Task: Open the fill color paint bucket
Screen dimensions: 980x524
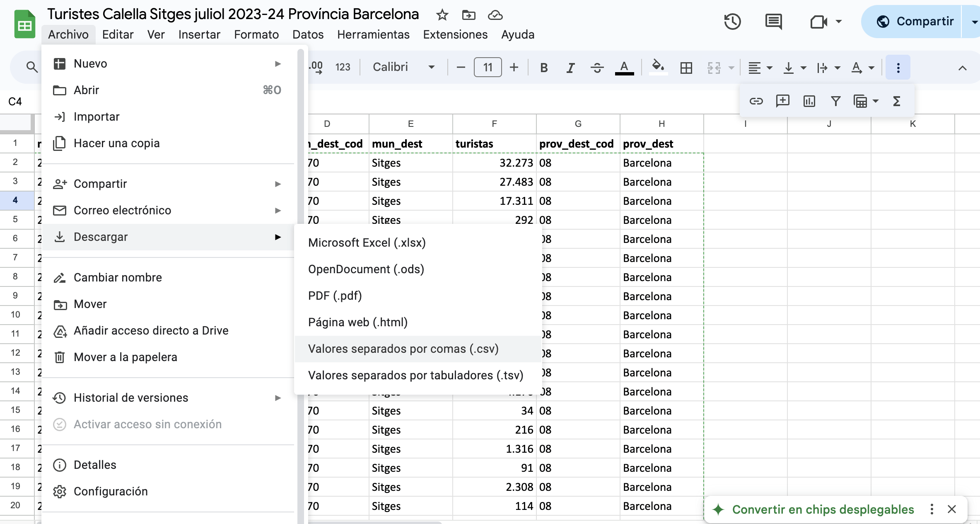Action: coord(657,66)
